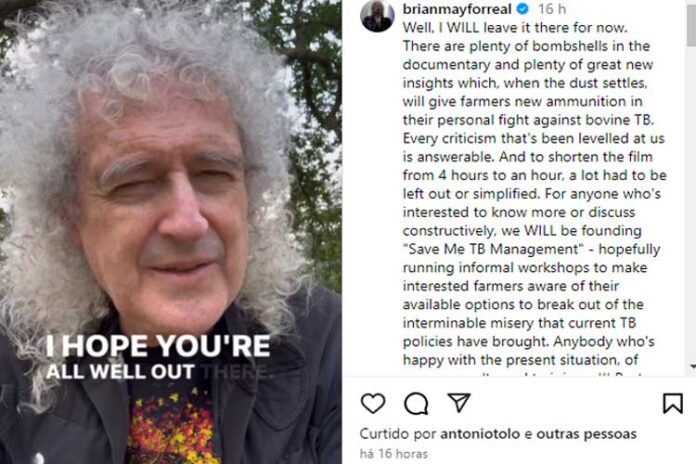Click the 'Save Me TB Management' caption text
This screenshot has width=696, height=464.
pos(494,249)
